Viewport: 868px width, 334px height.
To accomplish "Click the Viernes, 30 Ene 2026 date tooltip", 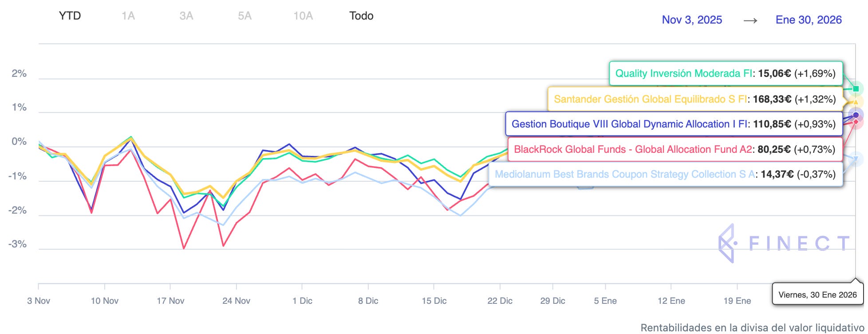I will coord(817,295).
